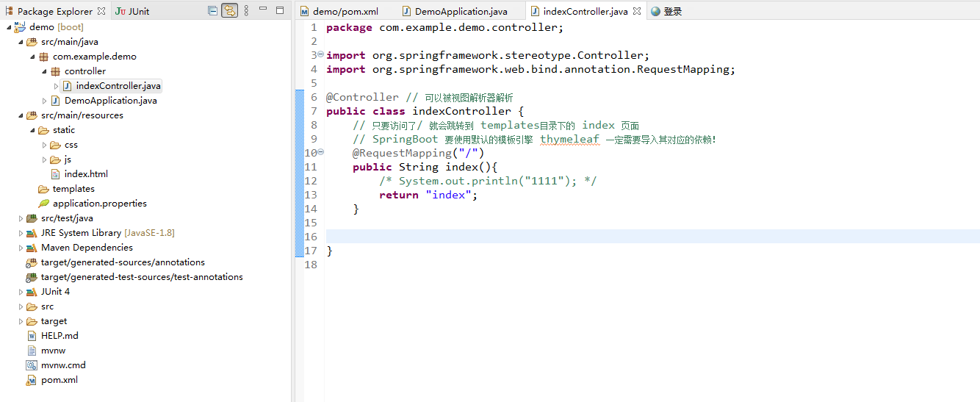Switch to the JUnit view tab
The height and width of the screenshot is (402, 980).
pyautogui.click(x=133, y=11)
